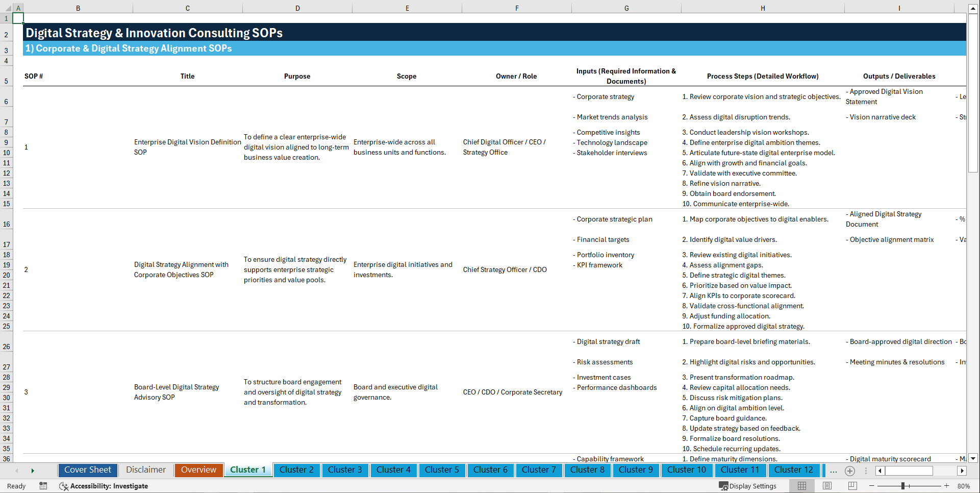Switch to the Overview sheet

coord(198,470)
